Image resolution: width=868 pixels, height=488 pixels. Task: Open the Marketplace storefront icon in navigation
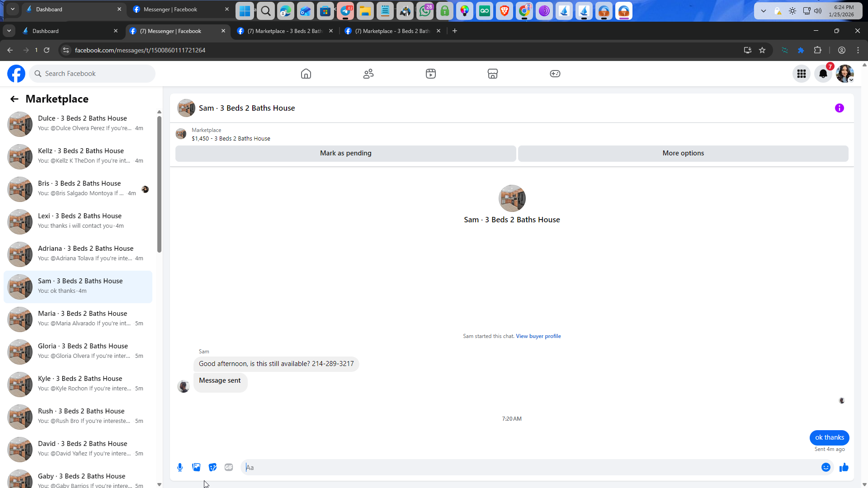(493, 74)
